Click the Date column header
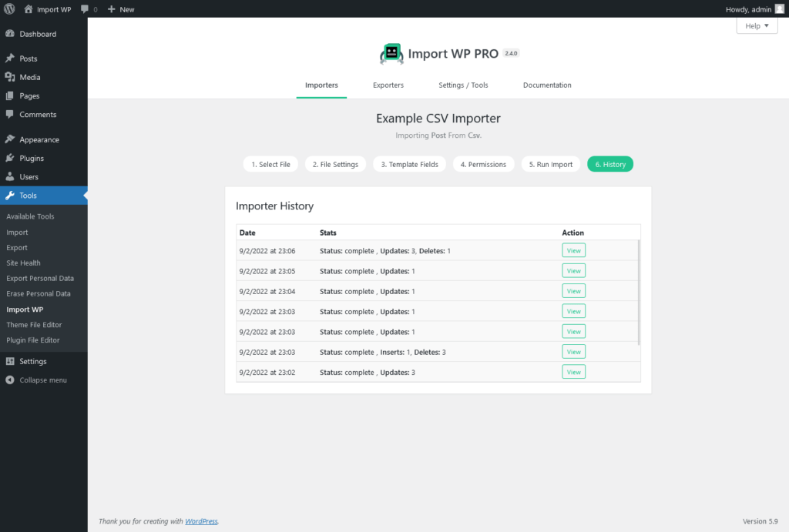The image size is (789, 532). pyautogui.click(x=247, y=233)
